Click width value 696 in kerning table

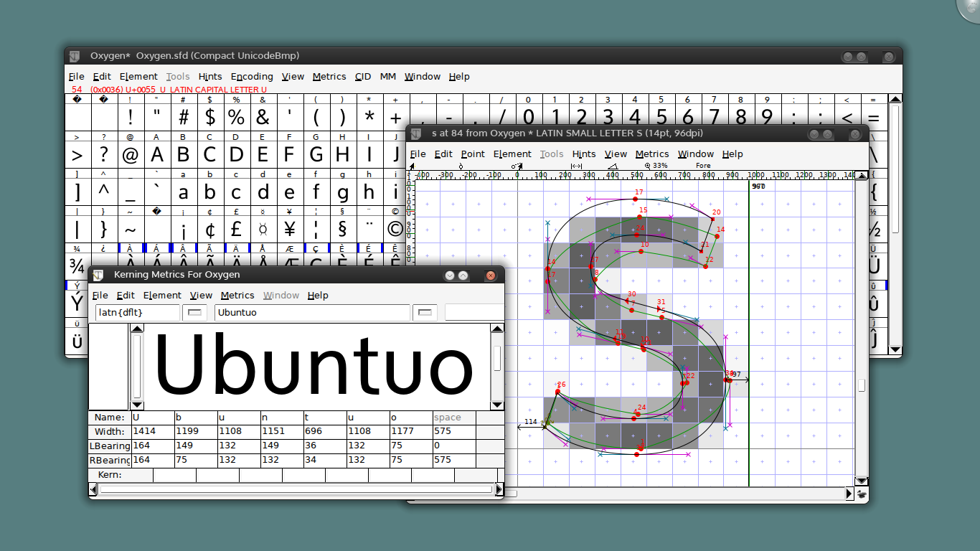click(325, 432)
